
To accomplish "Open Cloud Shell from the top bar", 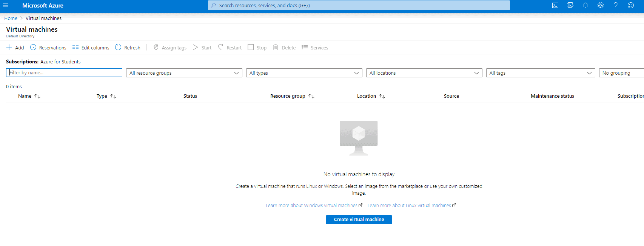I will (555, 5).
